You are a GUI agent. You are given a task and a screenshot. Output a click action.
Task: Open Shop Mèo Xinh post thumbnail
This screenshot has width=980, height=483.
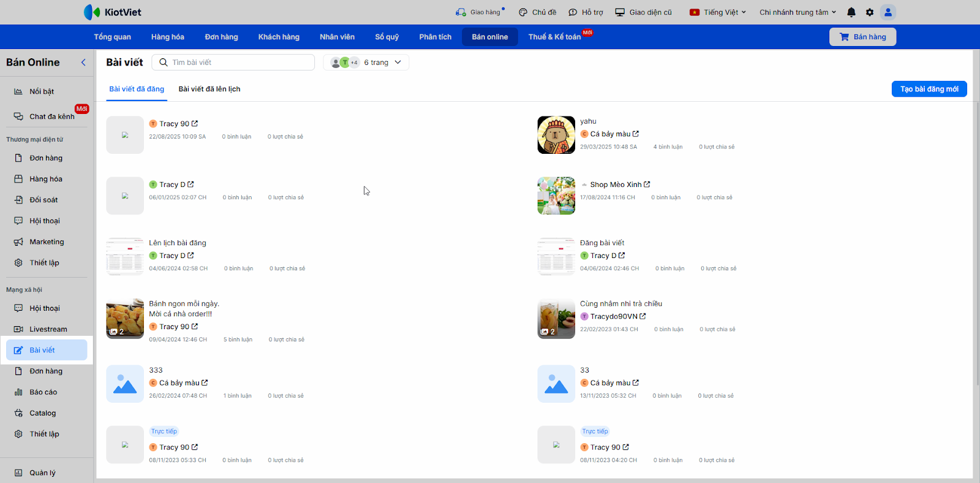tap(556, 196)
